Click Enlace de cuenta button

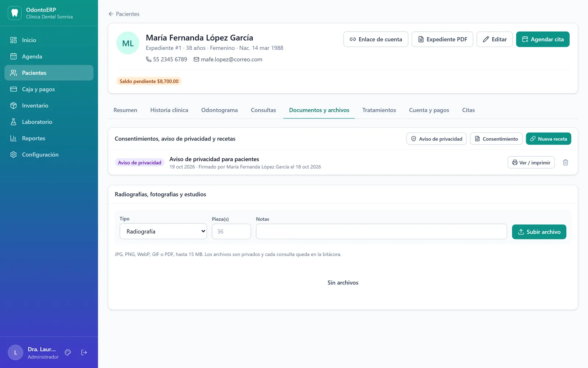376,39
